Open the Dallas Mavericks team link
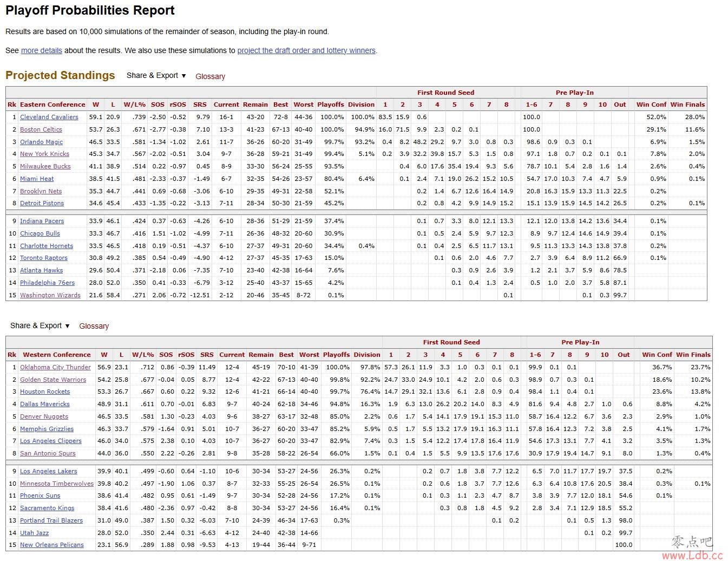This screenshot has height=561, width=728. [x=45, y=404]
